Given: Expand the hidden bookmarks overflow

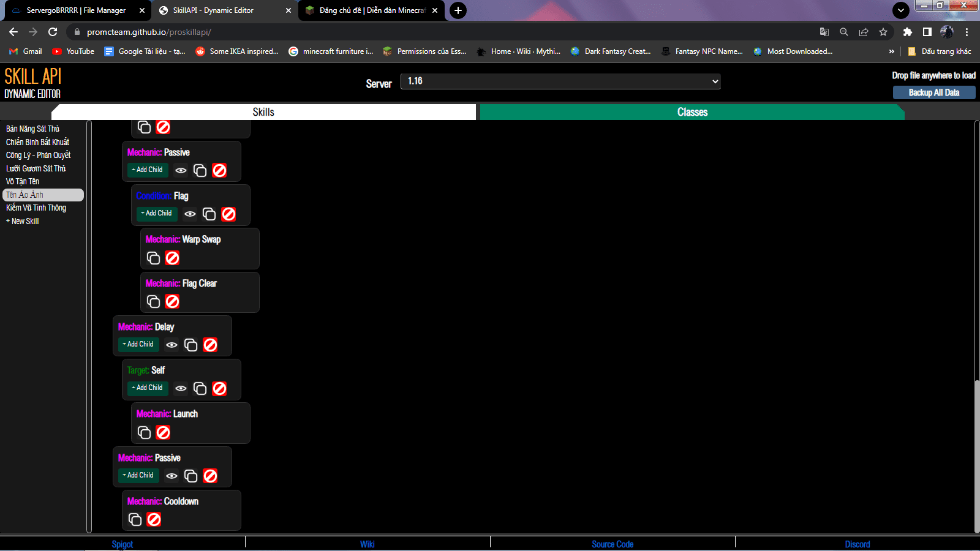Looking at the screenshot, I should click(x=891, y=51).
